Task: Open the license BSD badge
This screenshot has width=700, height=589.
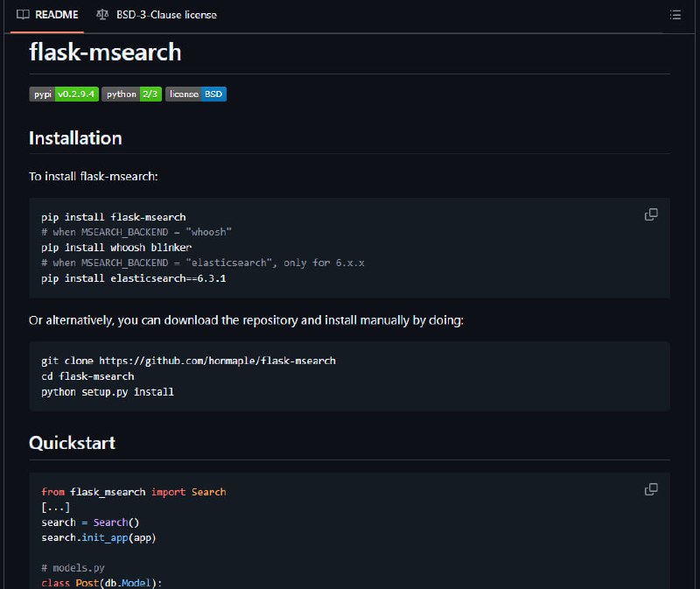Action: 196,95
